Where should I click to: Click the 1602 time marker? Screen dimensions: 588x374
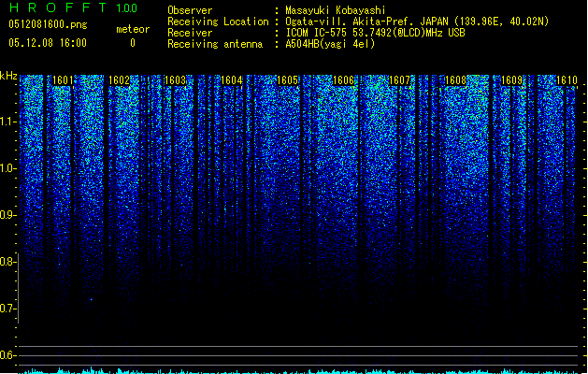[119, 80]
